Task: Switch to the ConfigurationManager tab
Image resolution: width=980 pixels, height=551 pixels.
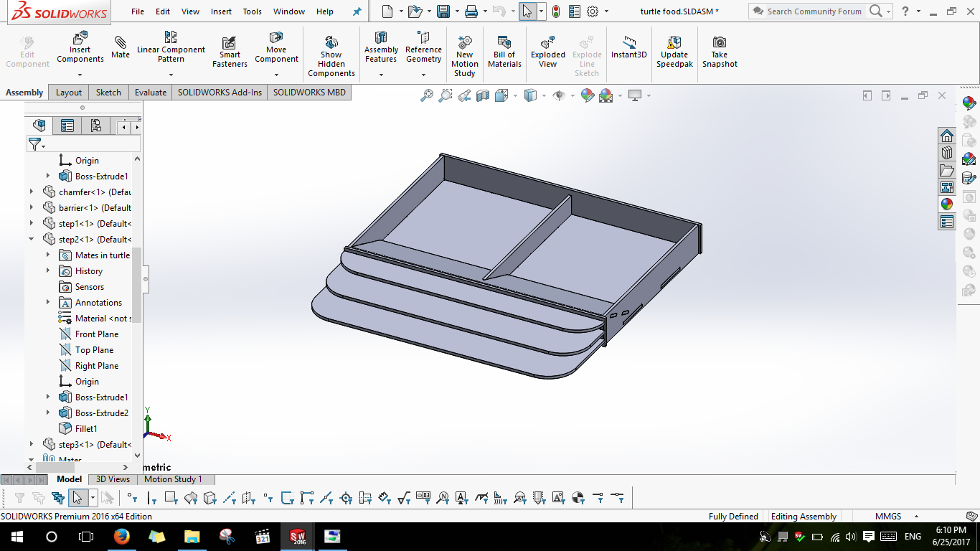Action: (96, 126)
